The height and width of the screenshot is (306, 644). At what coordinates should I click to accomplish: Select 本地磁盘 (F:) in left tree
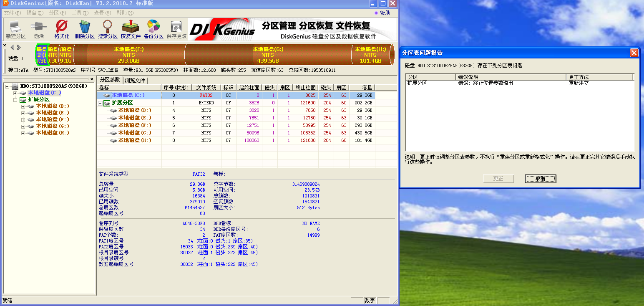coord(53,119)
